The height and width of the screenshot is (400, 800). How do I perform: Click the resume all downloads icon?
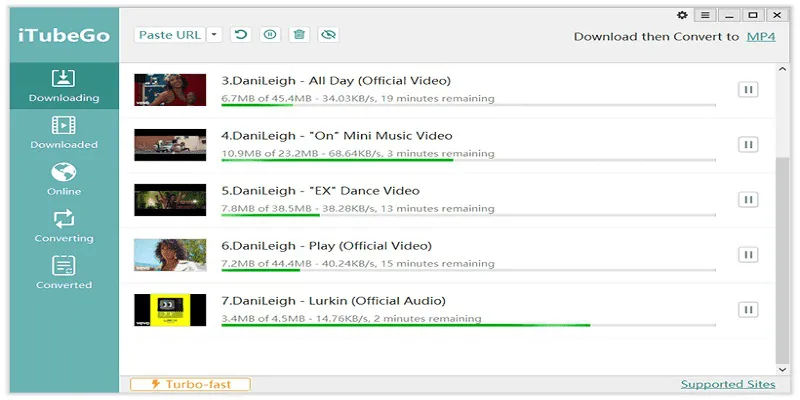(241, 35)
